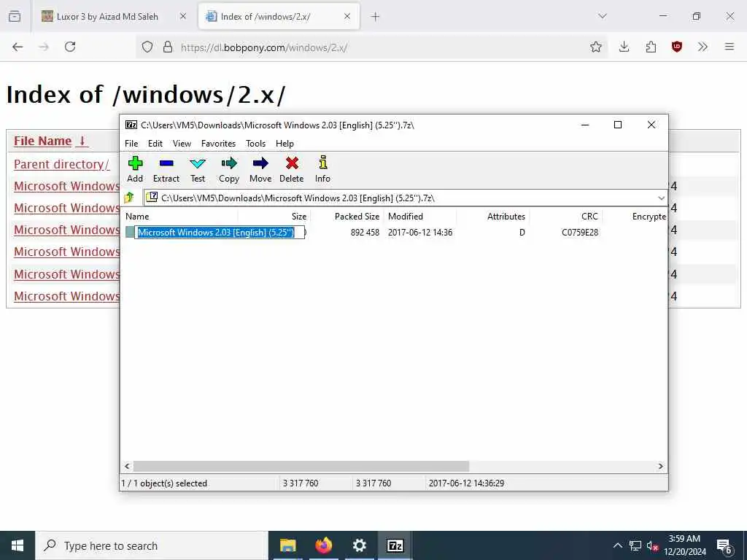
Task: Click the red Delete icon
Action: point(292,169)
